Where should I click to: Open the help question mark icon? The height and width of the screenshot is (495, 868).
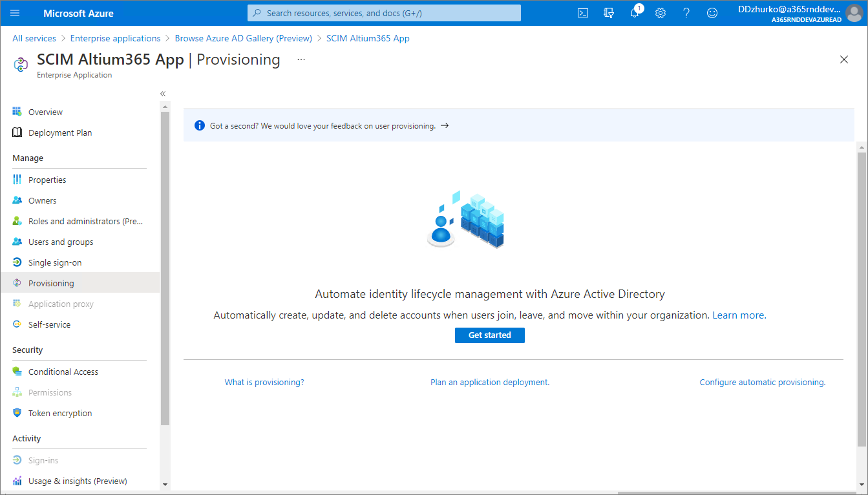(686, 13)
